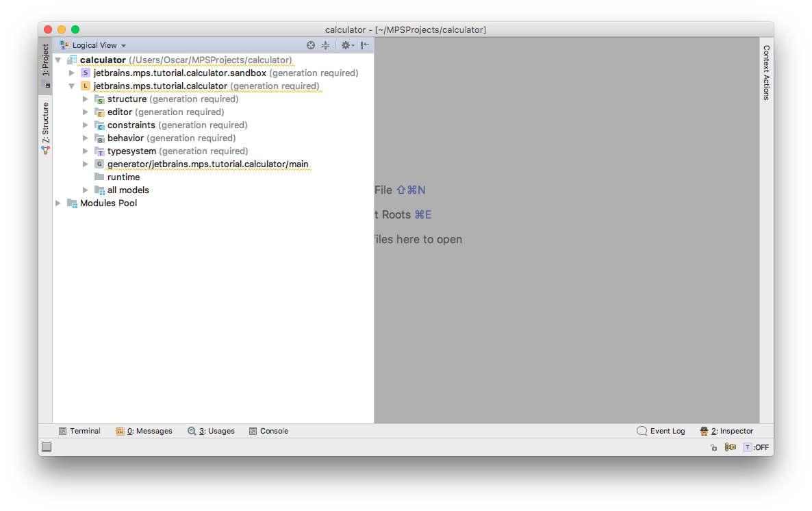812x511 pixels.
Task: Toggle the 1: Project side tab
Action: [46, 65]
